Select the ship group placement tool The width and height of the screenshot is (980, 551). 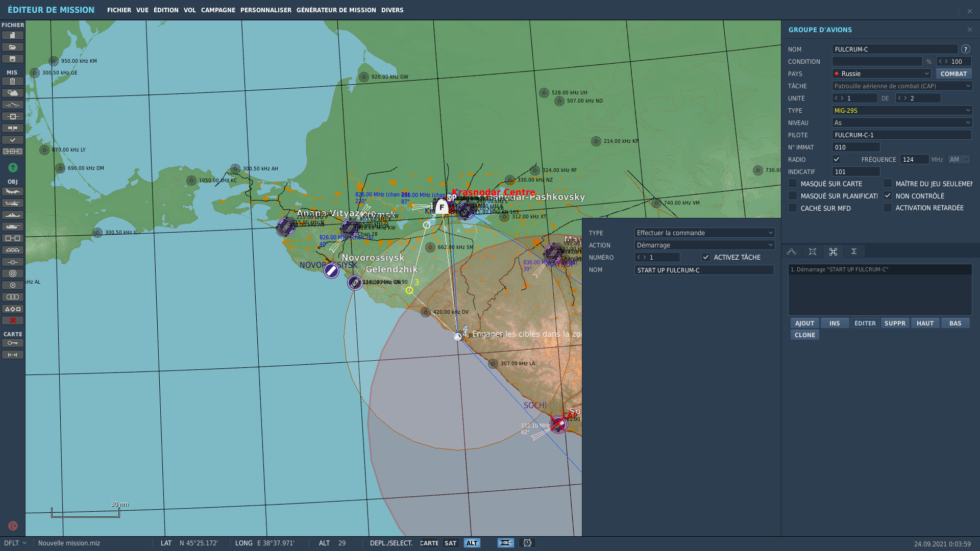click(x=13, y=215)
